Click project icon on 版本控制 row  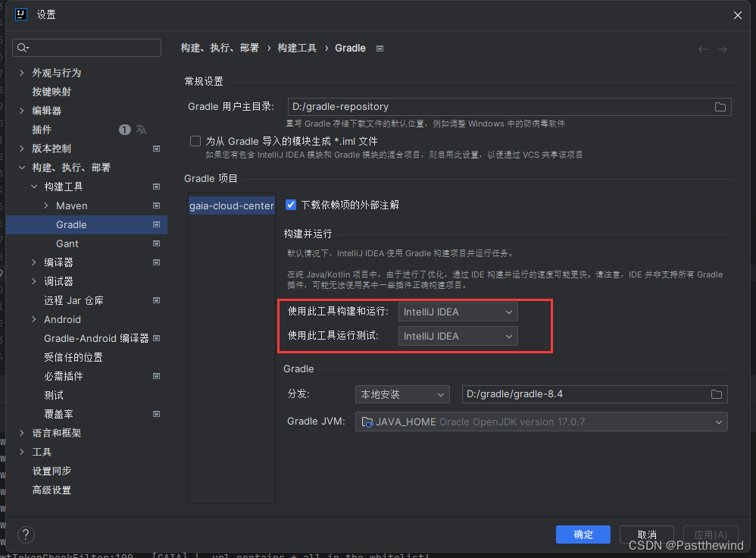[x=156, y=149]
